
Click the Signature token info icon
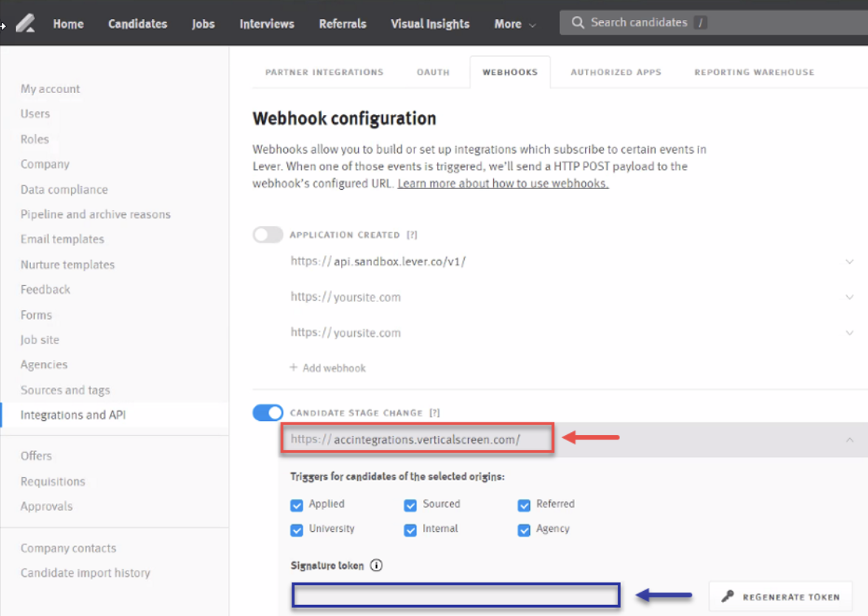(376, 566)
